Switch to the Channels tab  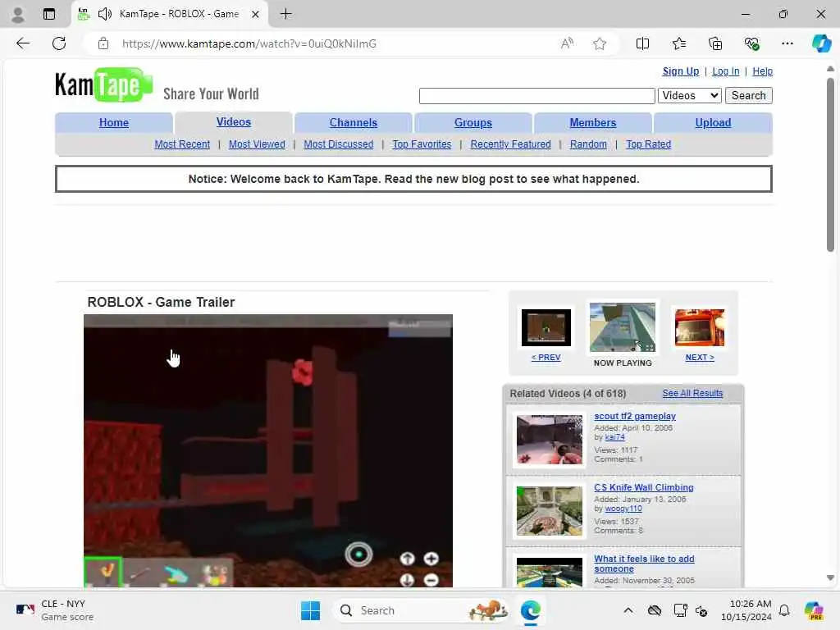click(x=353, y=123)
